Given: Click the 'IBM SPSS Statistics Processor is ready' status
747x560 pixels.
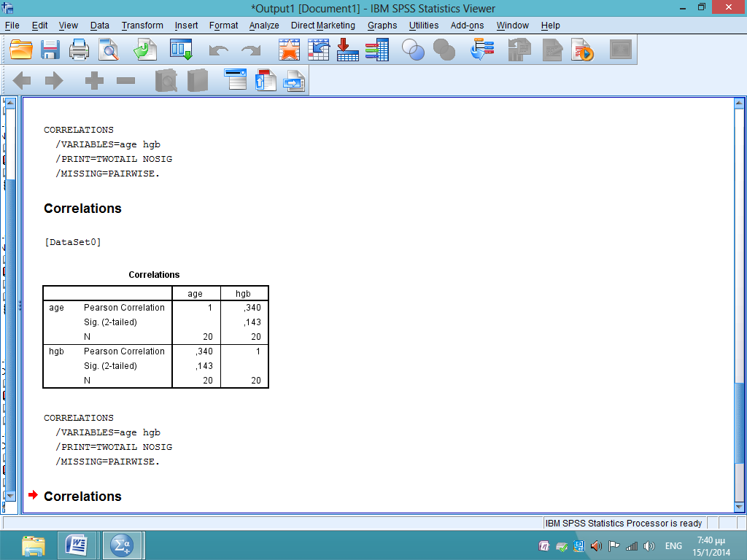Looking at the screenshot, I should click(x=623, y=524).
